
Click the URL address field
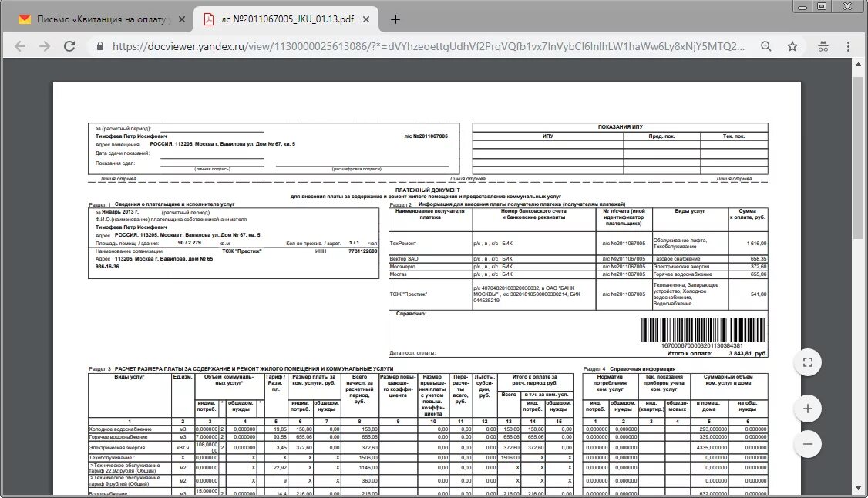tap(429, 46)
